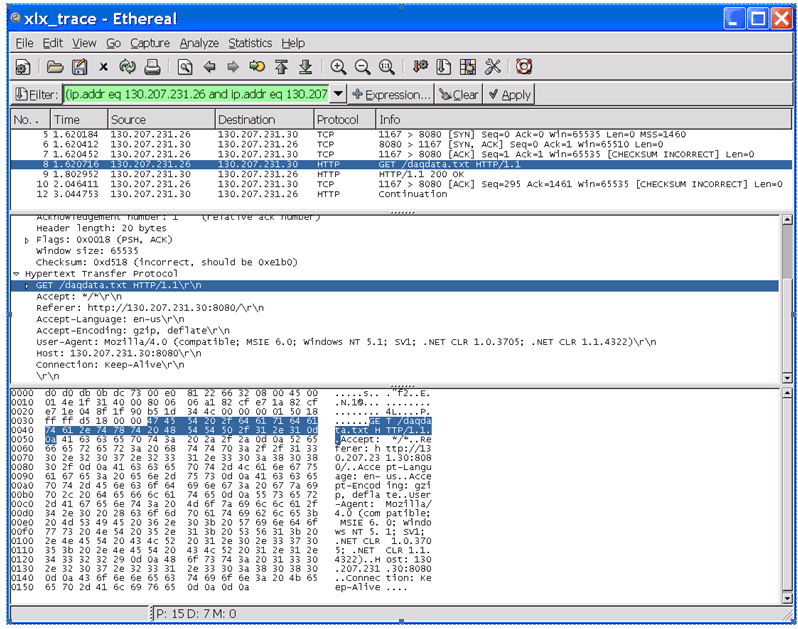Select packet 10 Seq=295 ACK row
Screen dimensions: 798x629
pos(402,184)
